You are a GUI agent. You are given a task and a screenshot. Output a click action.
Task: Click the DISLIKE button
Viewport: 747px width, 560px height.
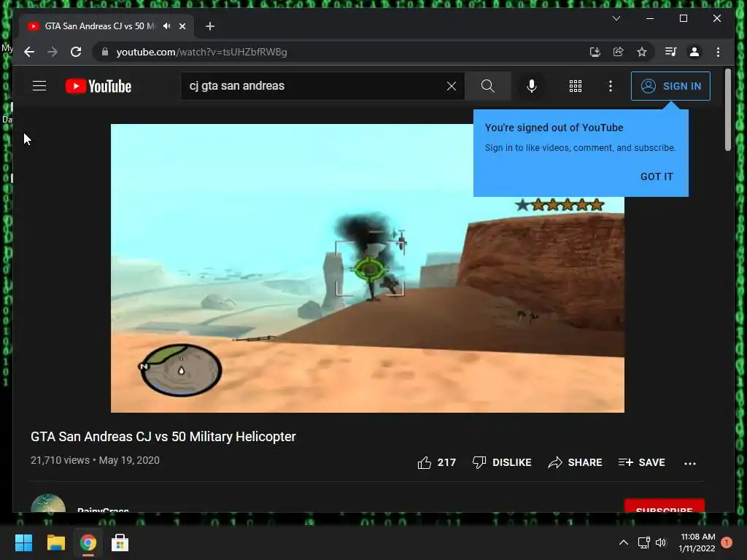tap(502, 462)
